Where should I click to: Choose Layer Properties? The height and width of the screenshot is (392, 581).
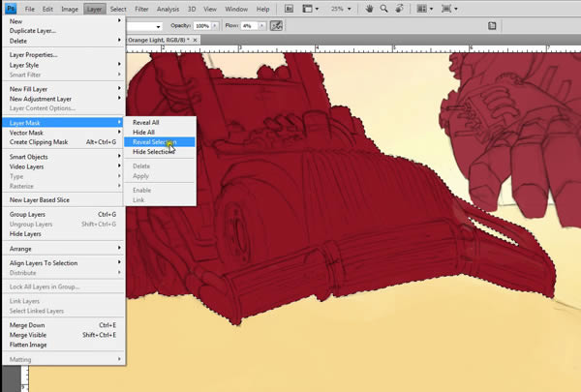64,55
